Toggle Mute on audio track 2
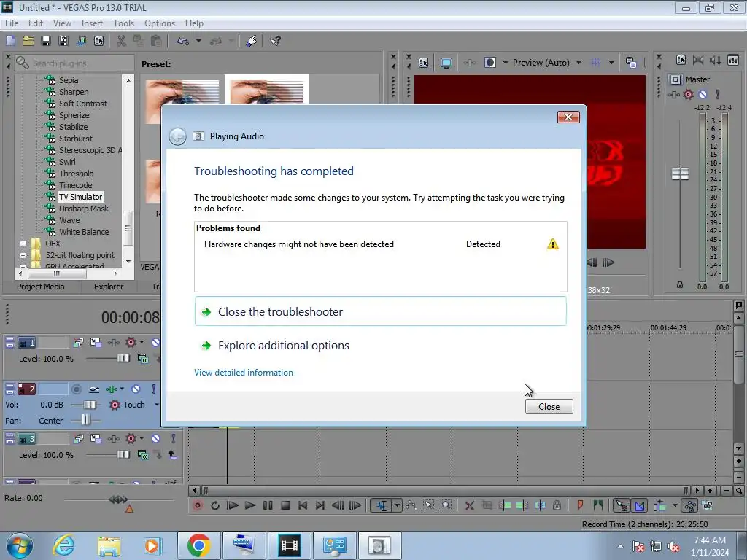 (136, 389)
